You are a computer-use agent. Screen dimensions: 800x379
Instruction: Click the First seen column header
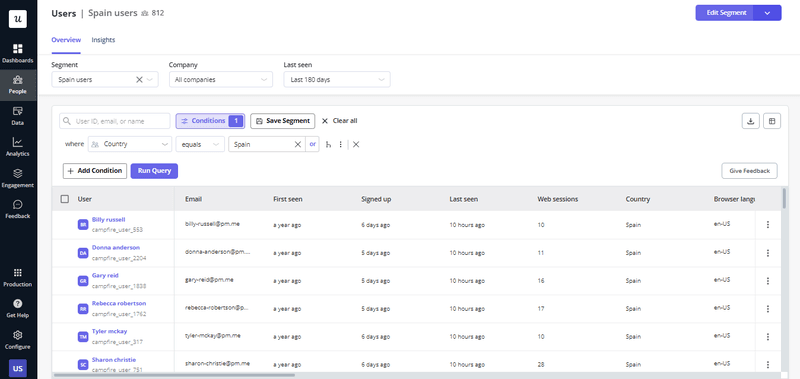tap(288, 199)
